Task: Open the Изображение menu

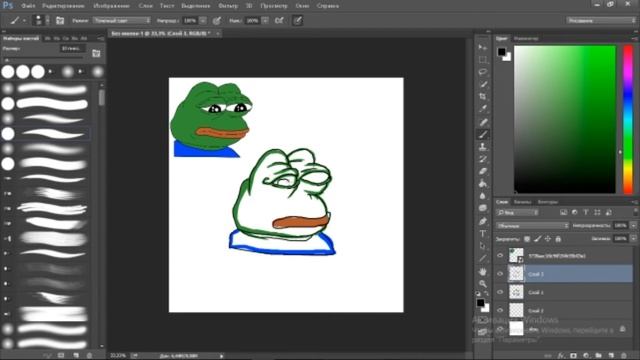Action: 111,6
